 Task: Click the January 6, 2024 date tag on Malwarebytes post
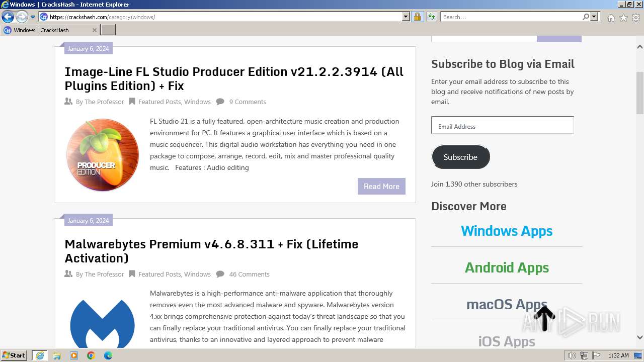[x=88, y=221]
